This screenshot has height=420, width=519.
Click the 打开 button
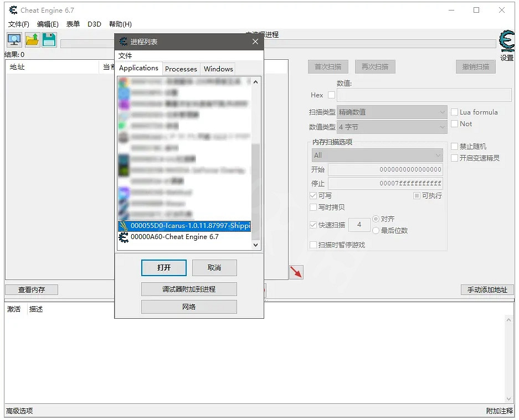(164, 268)
